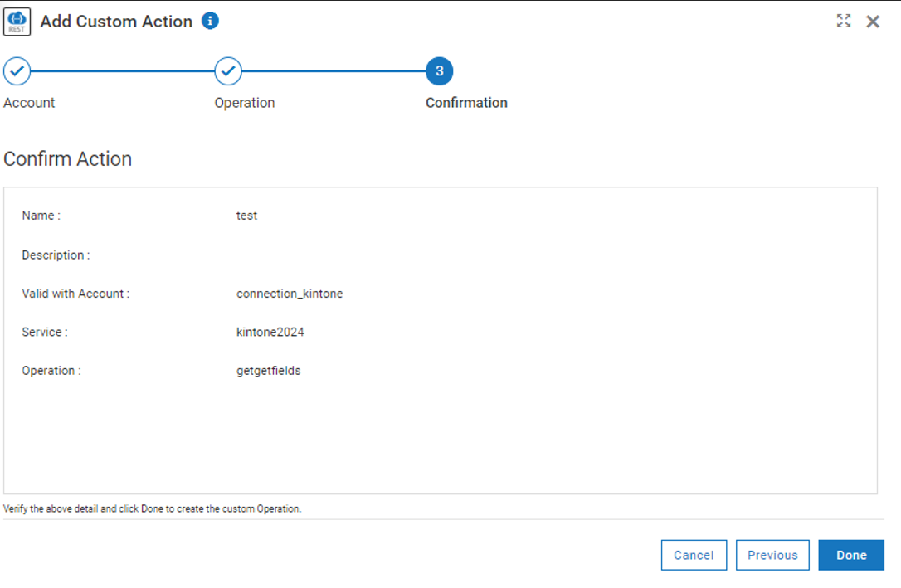Click the Confirmation step label

tap(466, 103)
